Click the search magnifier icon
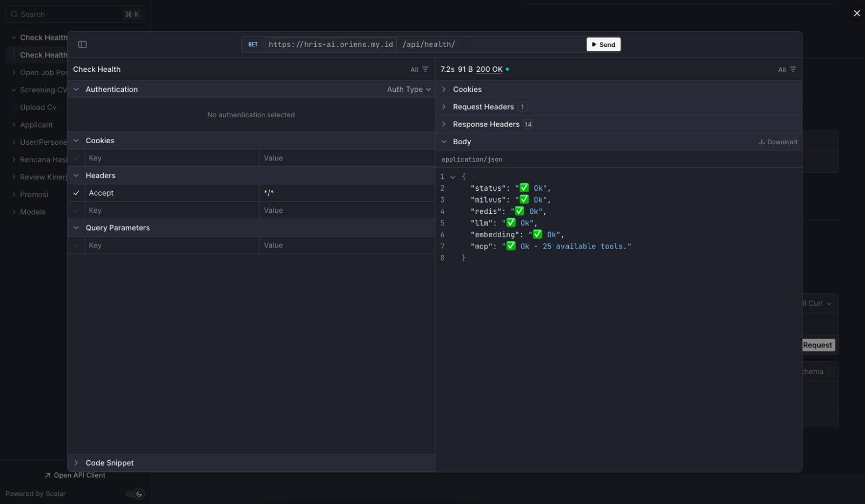This screenshot has width=865, height=504. [14, 15]
